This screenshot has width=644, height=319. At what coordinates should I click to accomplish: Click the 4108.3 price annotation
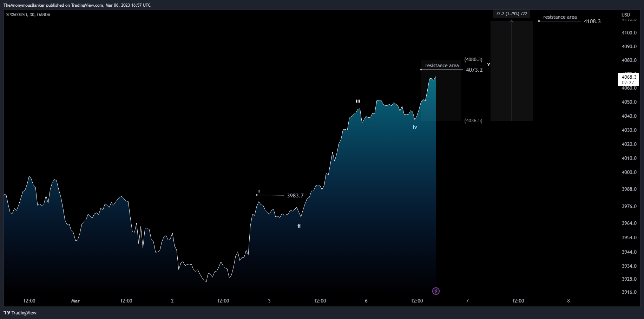point(592,21)
